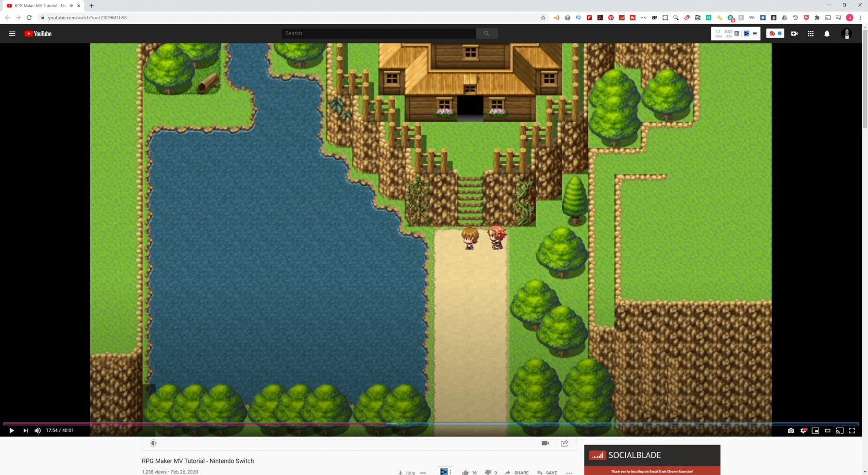Image resolution: width=868 pixels, height=475 pixels.
Task: Enable miniplayer mode
Action: tap(815, 431)
